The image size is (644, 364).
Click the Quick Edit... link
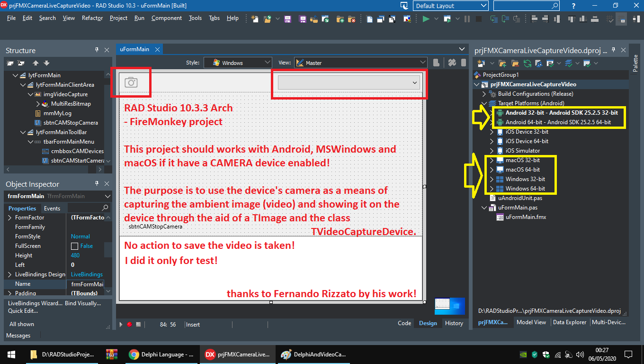[x=23, y=311]
